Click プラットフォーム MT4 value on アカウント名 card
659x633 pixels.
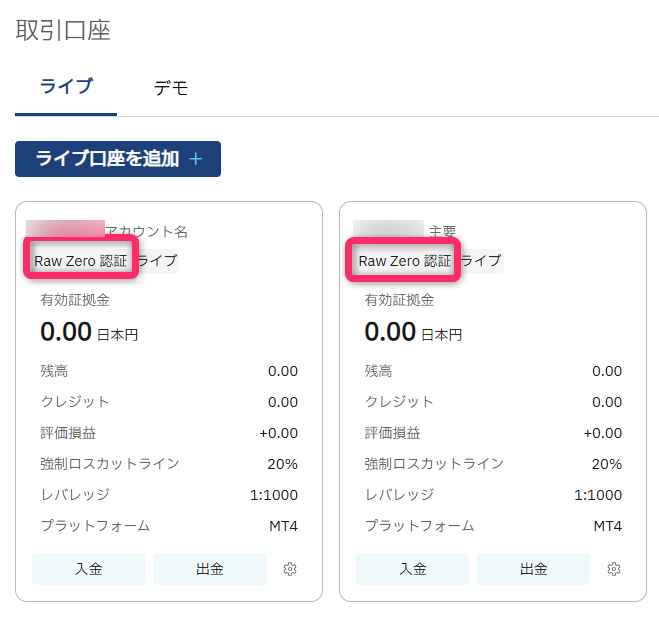pos(283,526)
